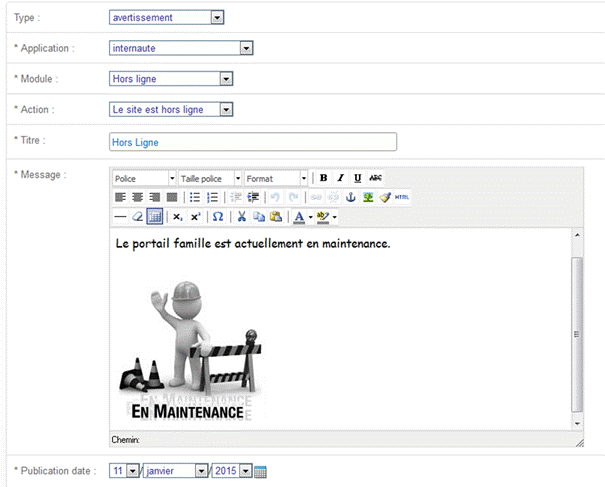Remove formatting with the eraser icon

click(137, 216)
